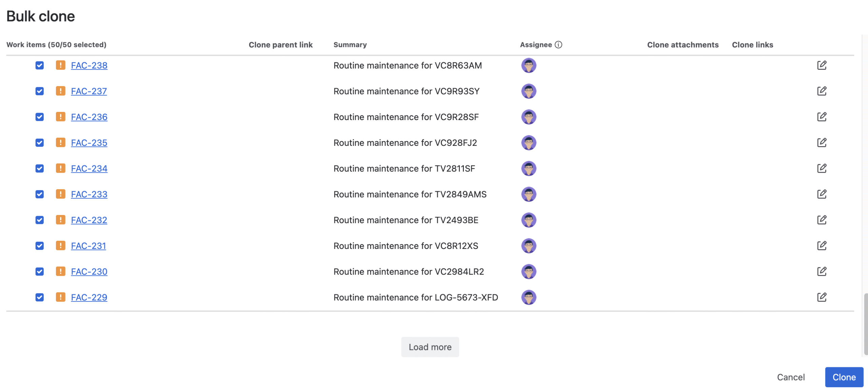Click the Assignee info icon
Screen dimensions: 868x391
pyautogui.click(x=558, y=45)
